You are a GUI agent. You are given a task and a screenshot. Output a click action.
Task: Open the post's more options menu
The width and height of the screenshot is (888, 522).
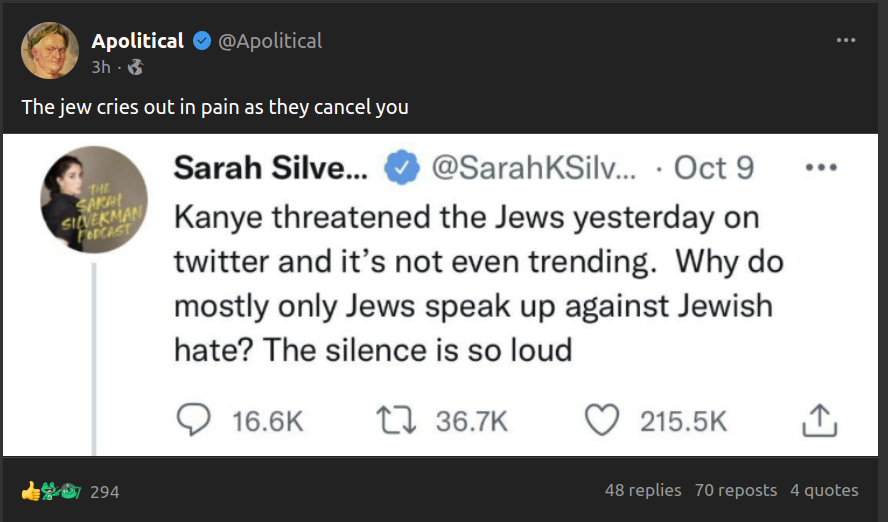pos(846,41)
